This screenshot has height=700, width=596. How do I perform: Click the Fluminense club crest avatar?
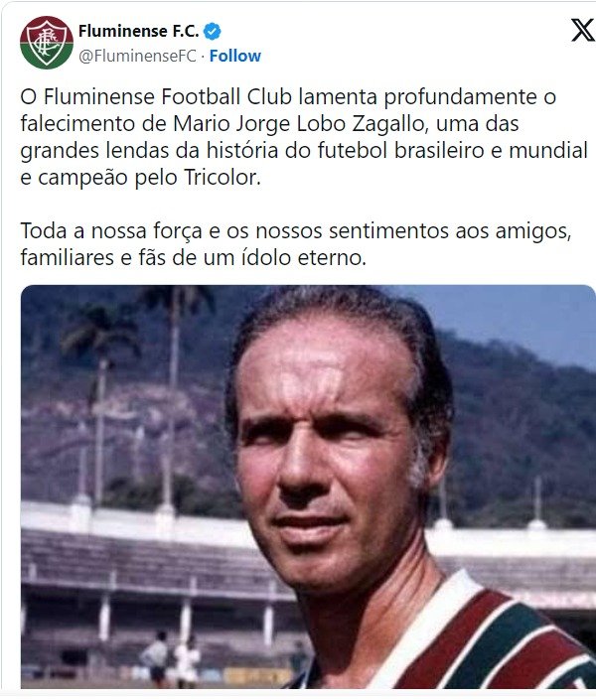(x=47, y=43)
